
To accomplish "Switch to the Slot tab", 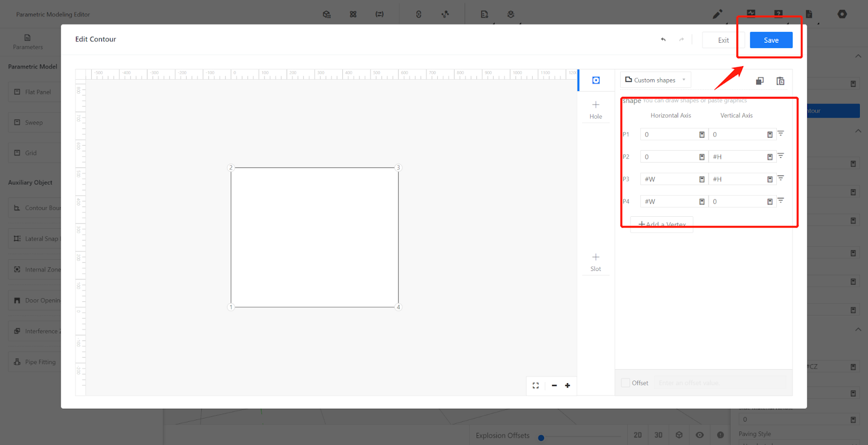I will pyautogui.click(x=596, y=262).
